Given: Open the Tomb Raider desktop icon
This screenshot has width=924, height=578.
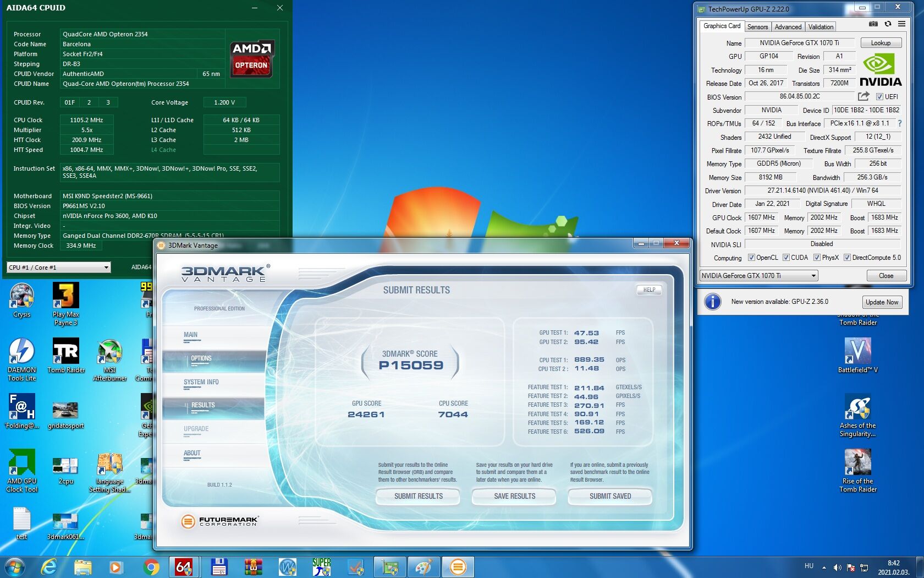Looking at the screenshot, I should [66, 356].
